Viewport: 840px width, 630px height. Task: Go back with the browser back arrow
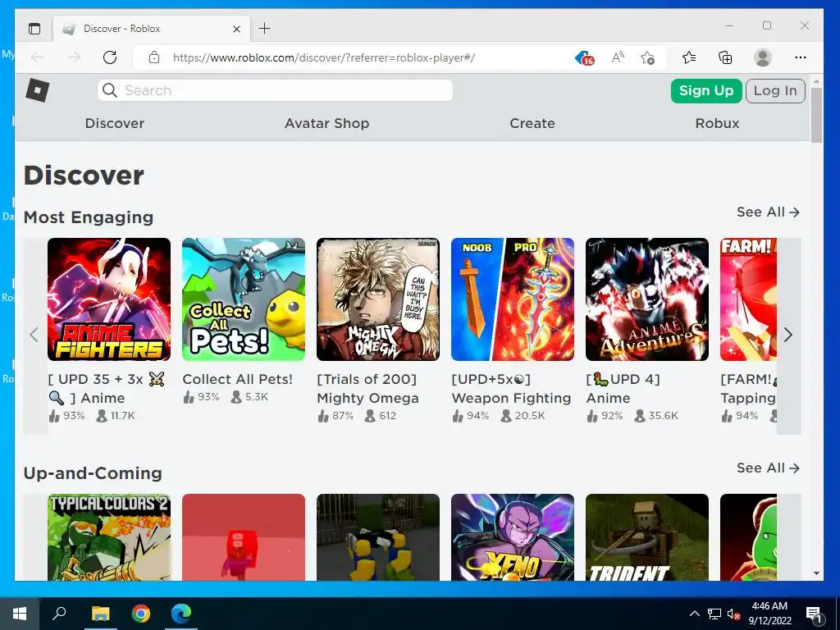[38, 57]
